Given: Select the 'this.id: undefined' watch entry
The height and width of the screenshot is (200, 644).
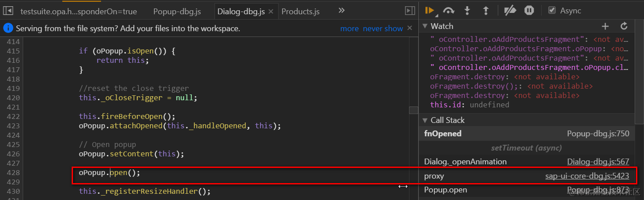Looking at the screenshot, I should (x=470, y=105).
